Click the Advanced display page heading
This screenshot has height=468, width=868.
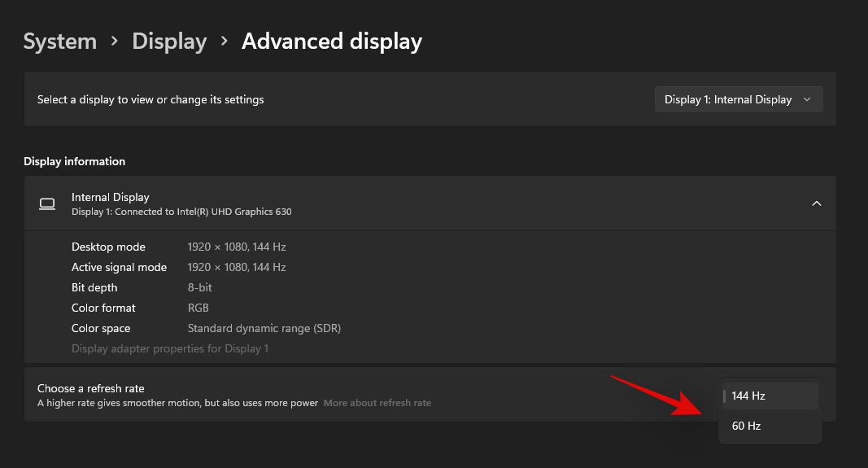click(x=331, y=41)
